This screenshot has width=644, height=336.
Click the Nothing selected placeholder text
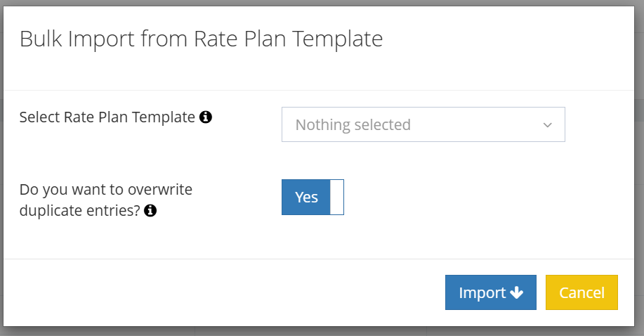(x=353, y=125)
